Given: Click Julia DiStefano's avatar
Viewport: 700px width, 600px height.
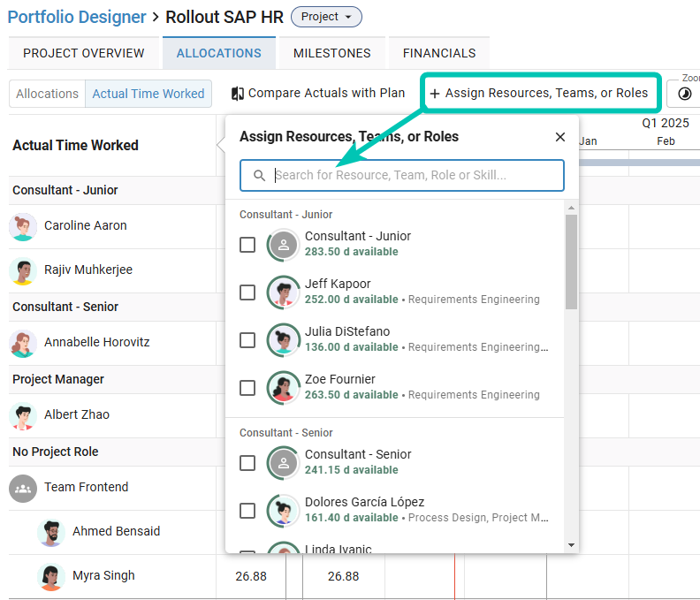Looking at the screenshot, I should (284, 340).
